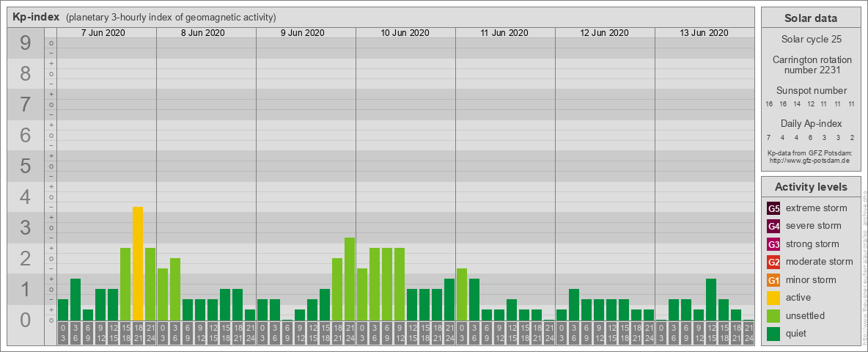Click the number 9 on the Kp axis

(25, 44)
